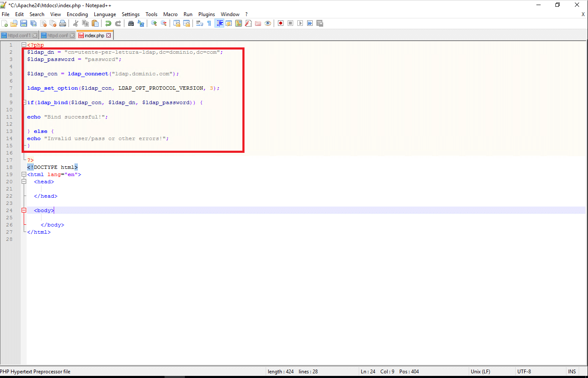Open Folder as Workspace icon
Image resolution: width=588 pixels, height=378 pixels.
coord(258,23)
